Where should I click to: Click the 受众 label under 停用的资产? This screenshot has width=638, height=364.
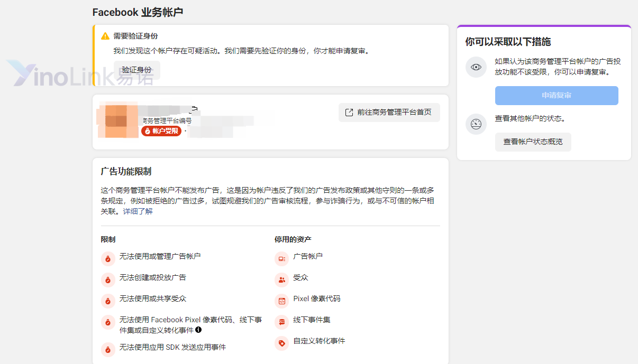[x=300, y=277]
